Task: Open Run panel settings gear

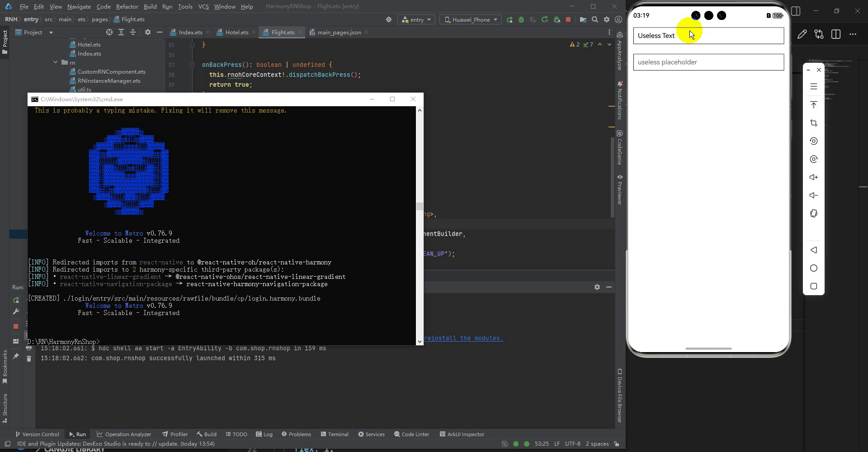Action: pos(597,287)
